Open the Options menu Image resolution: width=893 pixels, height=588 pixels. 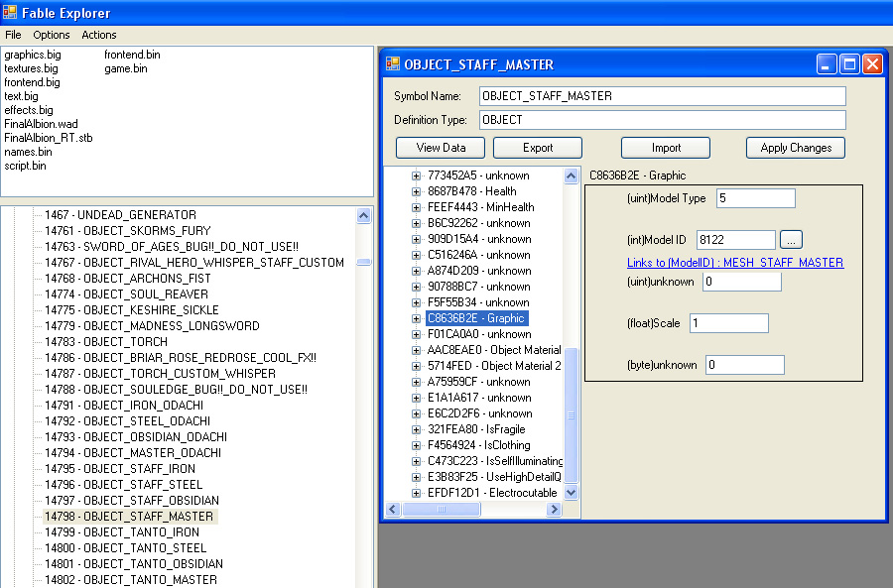coord(52,35)
